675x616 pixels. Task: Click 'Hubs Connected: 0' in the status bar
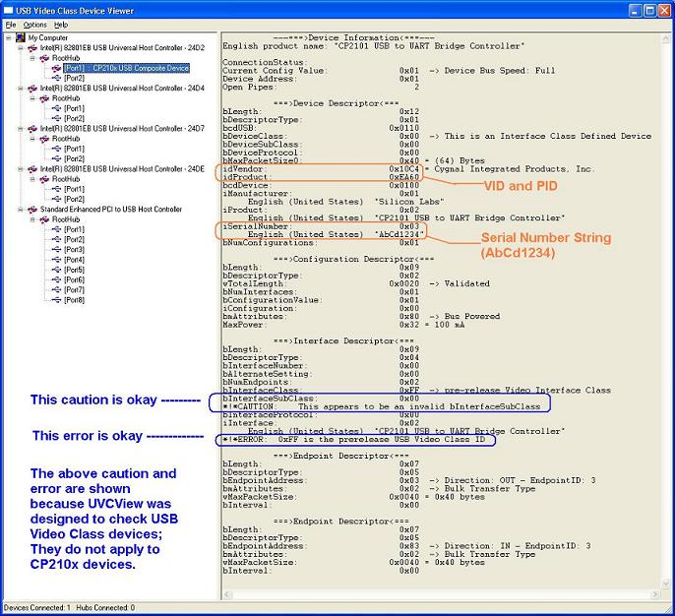pos(105,608)
